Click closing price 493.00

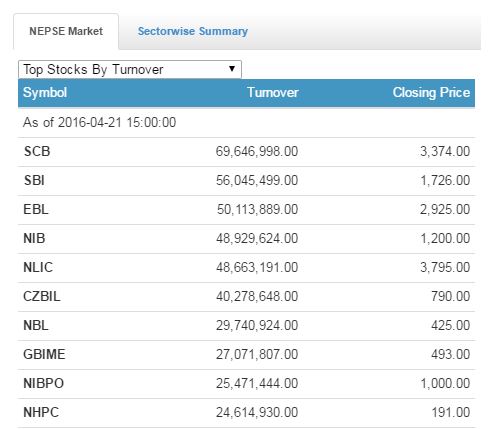click(451, 355)
